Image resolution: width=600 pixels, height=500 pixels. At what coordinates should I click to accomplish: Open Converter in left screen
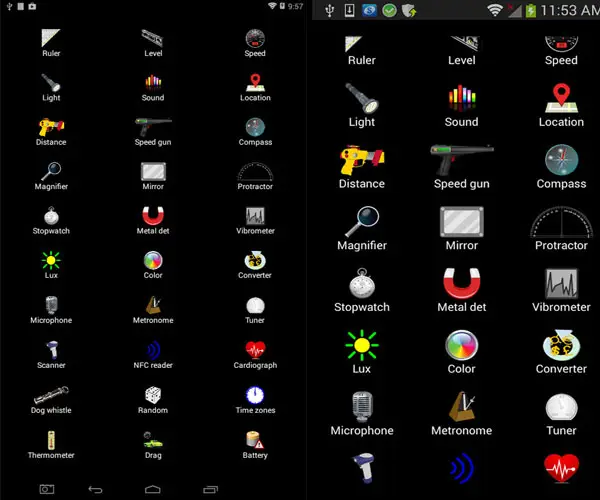(x=255, y=265)
